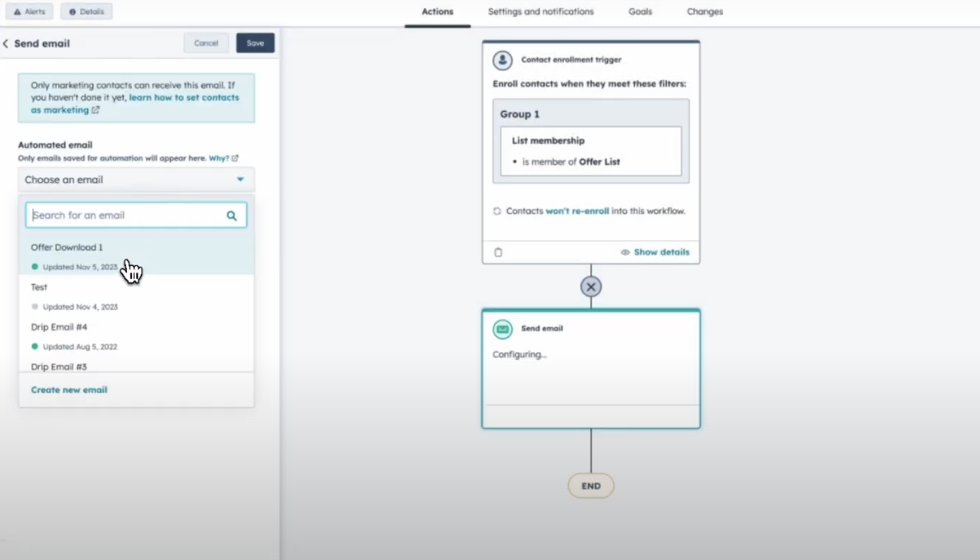Save the Send email action
The image size is (980, 560).
pyautogui.click(x=255, y=43)
